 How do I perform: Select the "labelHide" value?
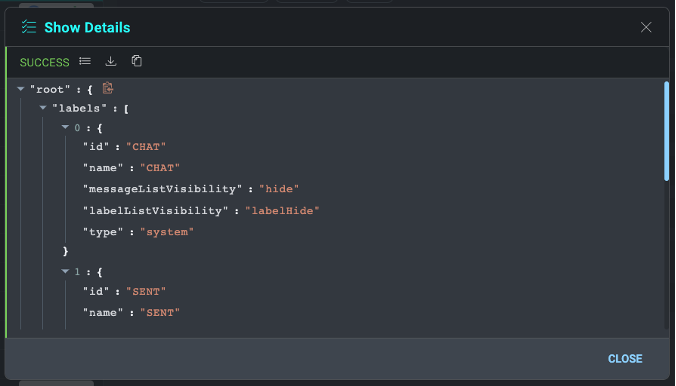[x=282, y=210]
